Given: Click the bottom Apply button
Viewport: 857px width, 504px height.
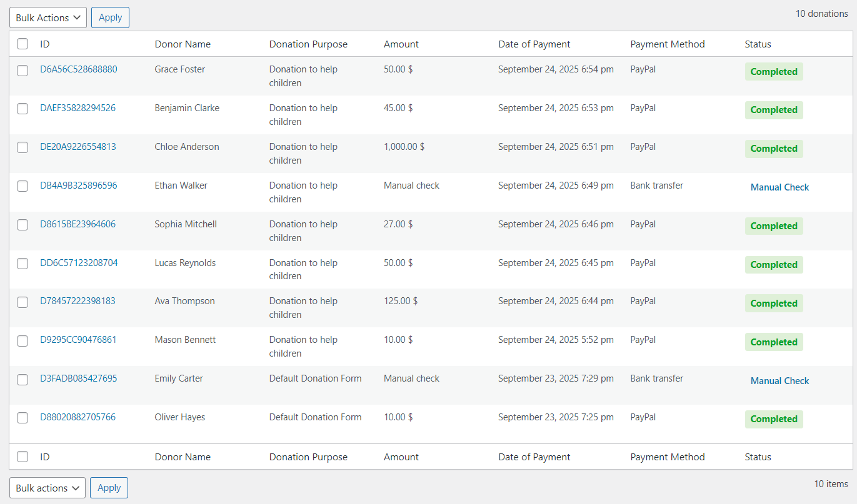Looking at the screenshot, I should [x=109, y=487].
